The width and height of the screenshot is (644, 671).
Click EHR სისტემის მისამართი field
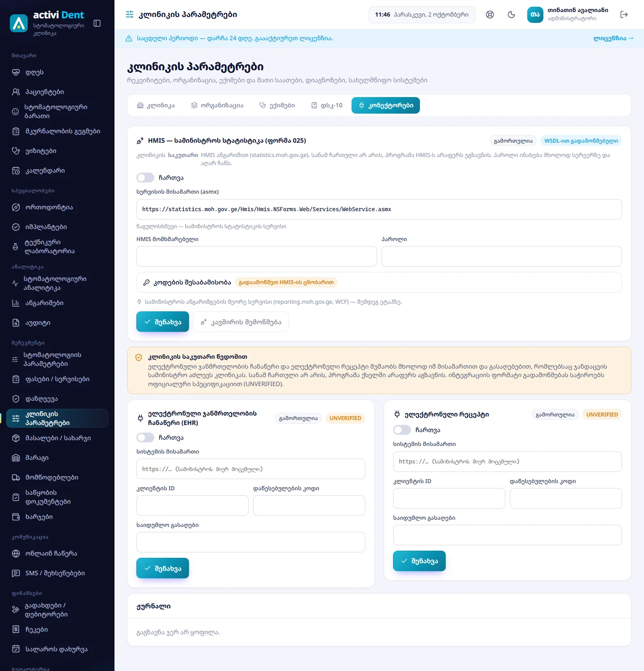point(251,469)
